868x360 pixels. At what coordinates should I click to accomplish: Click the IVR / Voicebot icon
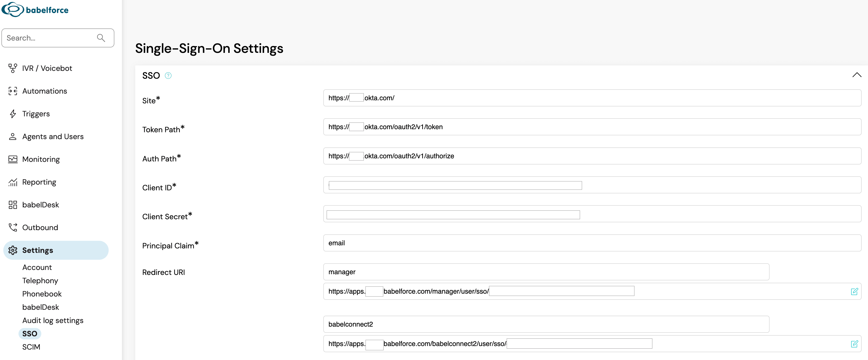(13, 68)
